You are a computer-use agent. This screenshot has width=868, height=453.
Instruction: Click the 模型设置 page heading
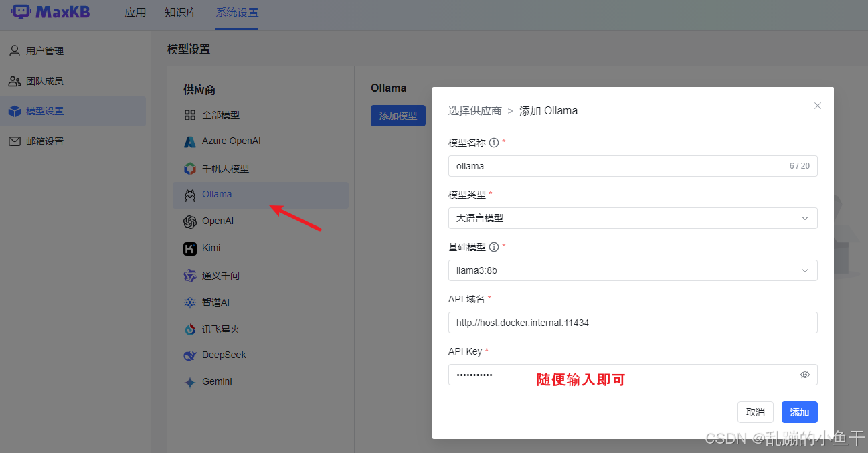point(189,50)
